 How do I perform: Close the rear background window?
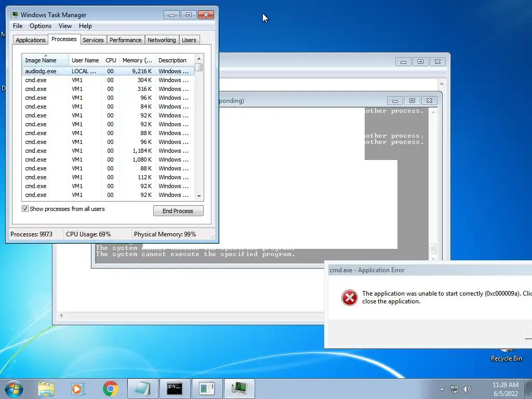click(437, 62)
